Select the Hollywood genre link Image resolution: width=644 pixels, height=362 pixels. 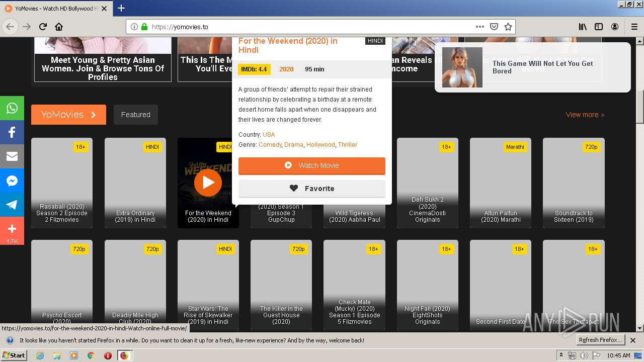pyautogui.click(x=320, y=144)
